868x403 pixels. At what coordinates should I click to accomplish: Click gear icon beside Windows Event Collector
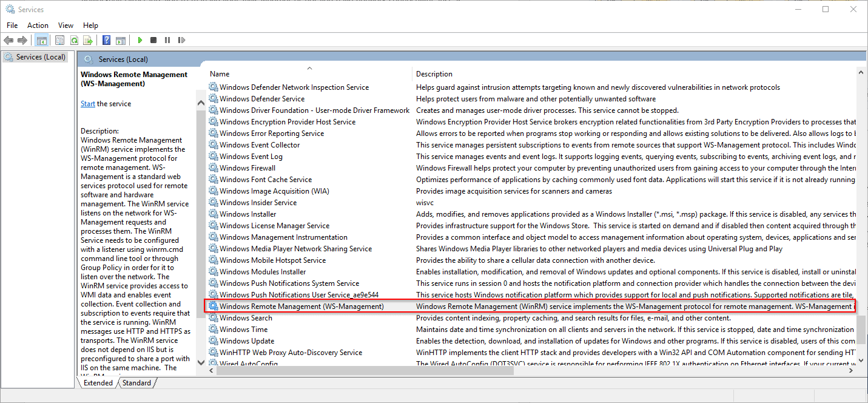(x=214, y=145)
